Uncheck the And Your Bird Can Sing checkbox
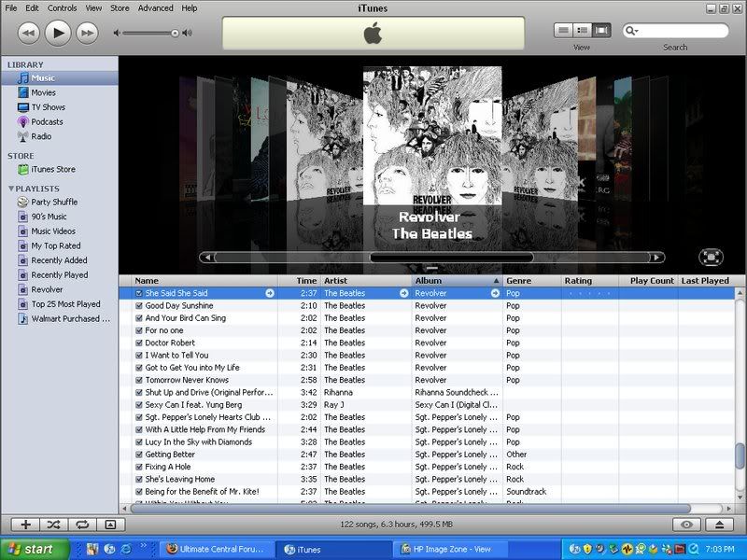747x560 pixels. [x=139, y=318]
